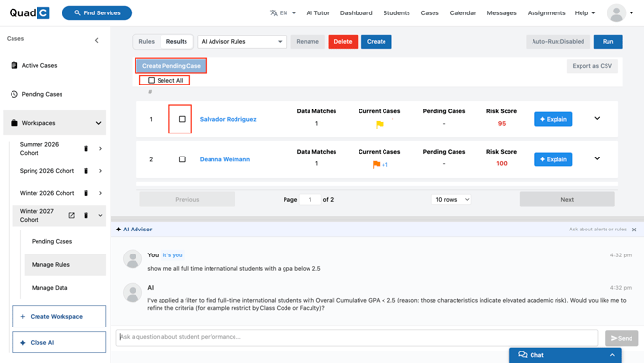Expand the Deanna Weimann row details
Screen dimensions: 644x363
(x=597, y=158)
